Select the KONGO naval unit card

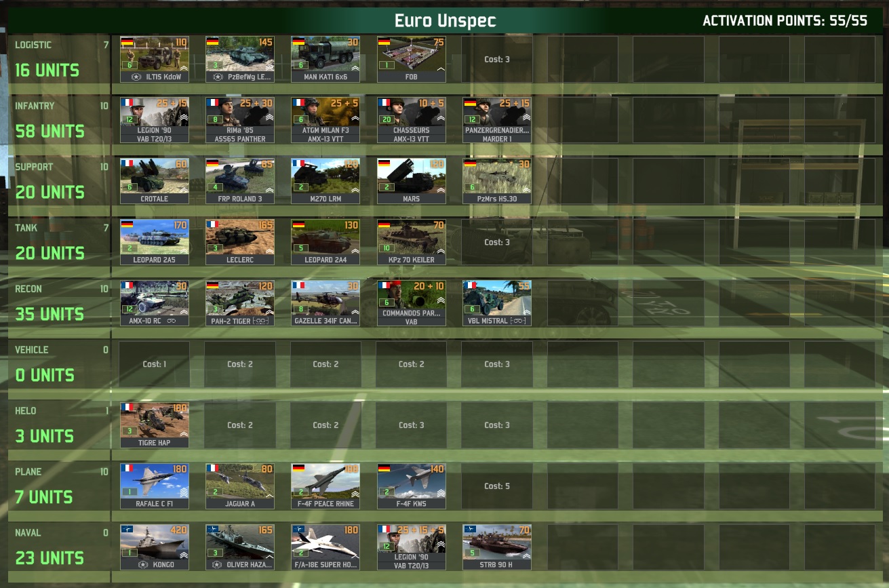click(154, 546)
